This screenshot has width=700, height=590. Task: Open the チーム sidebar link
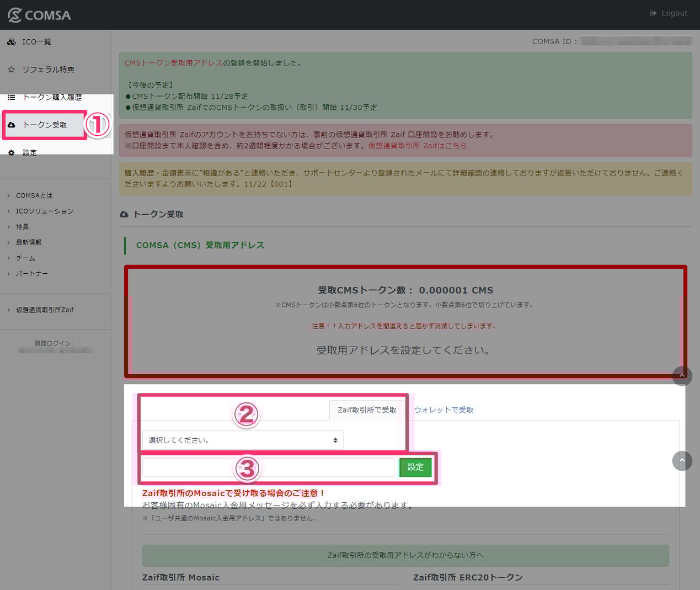pyautogui.click(x=25, y=258)
